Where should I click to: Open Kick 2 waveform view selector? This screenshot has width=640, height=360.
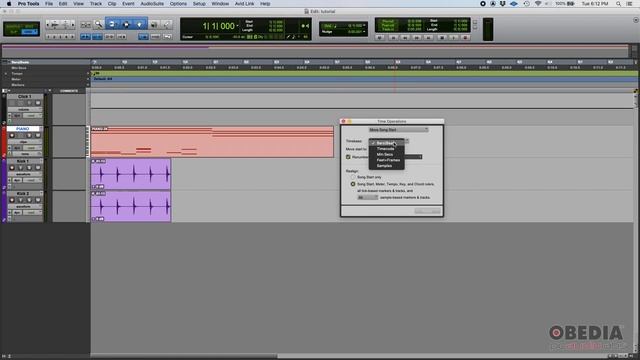pos(24,206)
